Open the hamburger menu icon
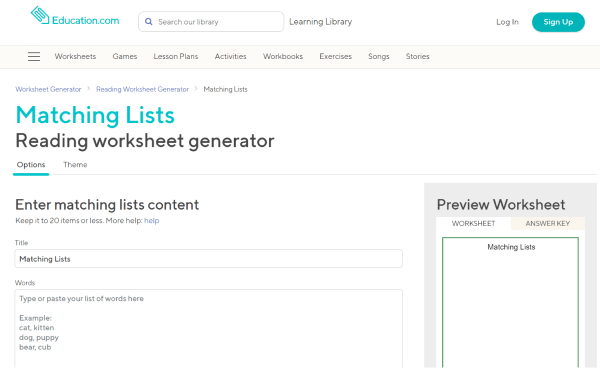Viewport: 600px width, 368px height. [34, 57]
